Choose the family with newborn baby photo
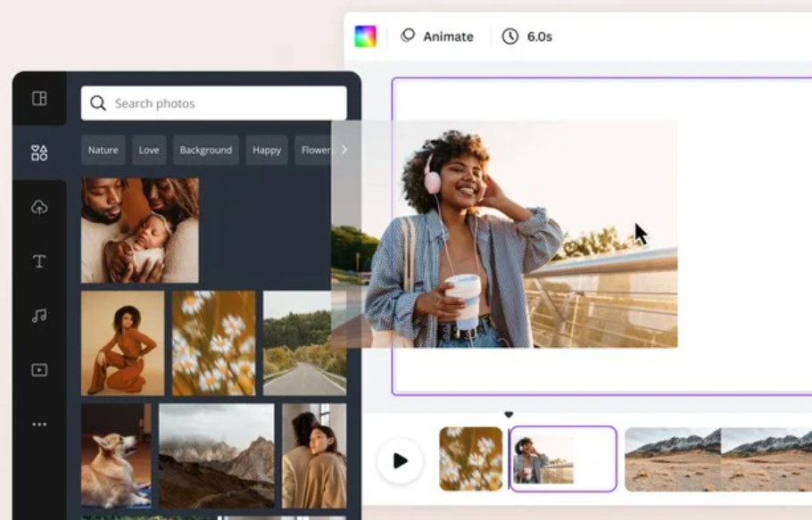This screenshot has height=520, width=812. click(x=140, y=230)
